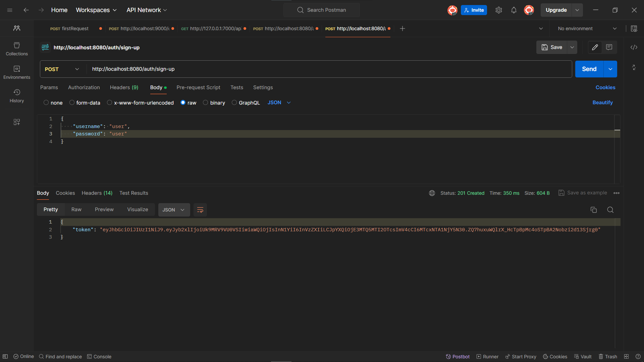Switch to the Params tab
This screenshot has width=644, height=362.
pyautogui.click(x=49, y=87)
